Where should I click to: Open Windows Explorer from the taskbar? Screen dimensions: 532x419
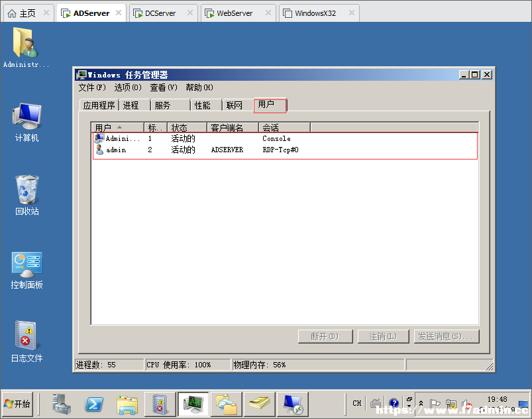(127, 404)
